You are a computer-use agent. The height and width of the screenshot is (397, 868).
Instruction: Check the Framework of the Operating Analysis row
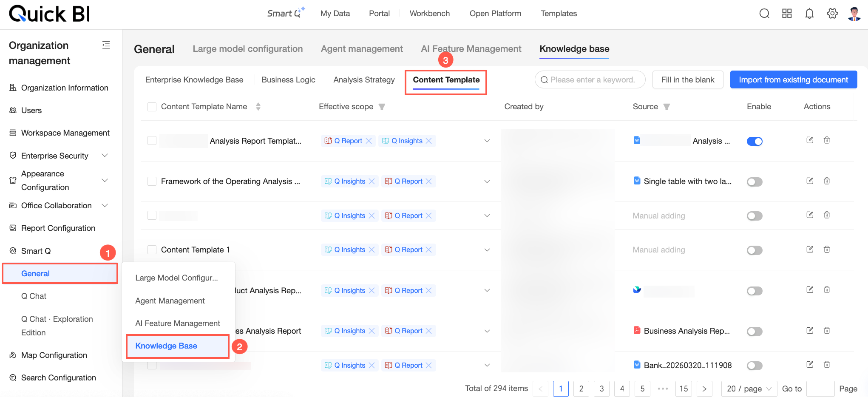152,181
